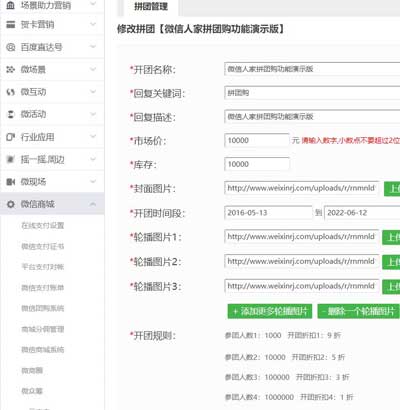This screenshot has height=410, width=400.
Task: Click the red price hint text
Action: pos(351,141)
